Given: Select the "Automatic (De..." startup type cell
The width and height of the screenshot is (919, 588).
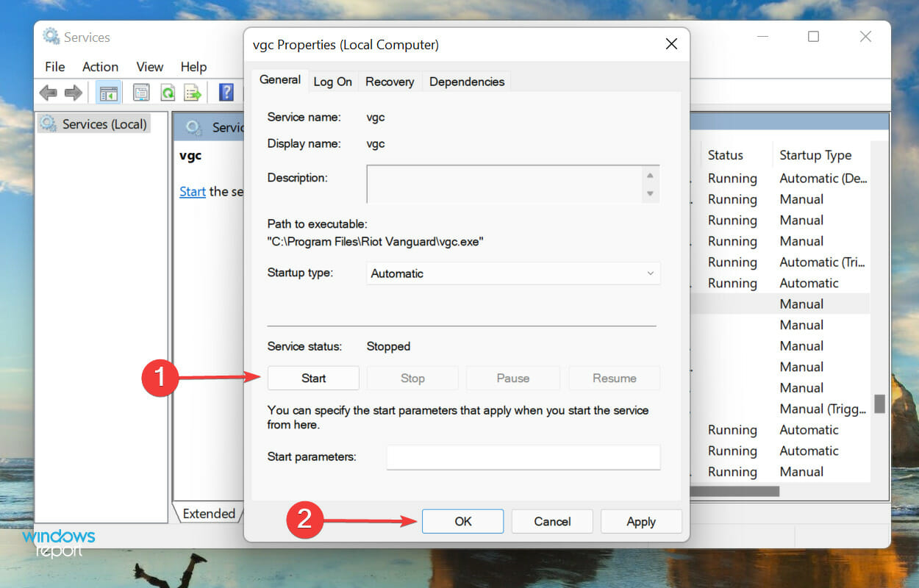Looking at the screenshot, I should click(x=823, y=178).
